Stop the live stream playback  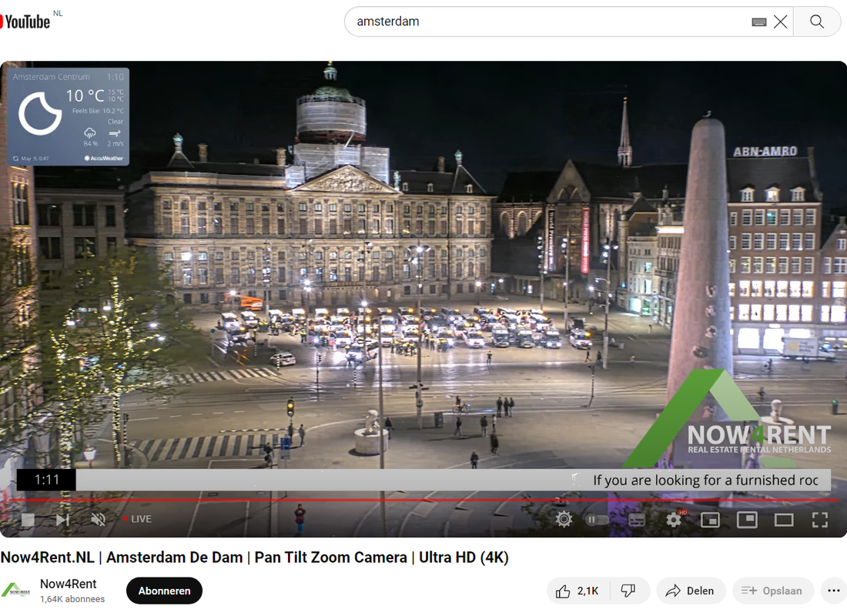(x=28, y=520)
